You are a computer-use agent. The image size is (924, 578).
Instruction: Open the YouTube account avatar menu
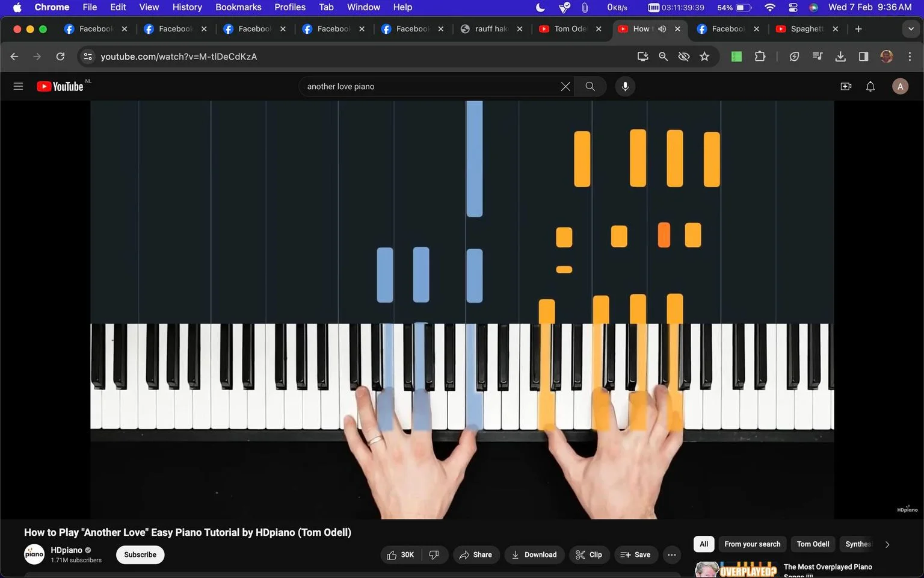pyautogui.click(x=900, y=86)
